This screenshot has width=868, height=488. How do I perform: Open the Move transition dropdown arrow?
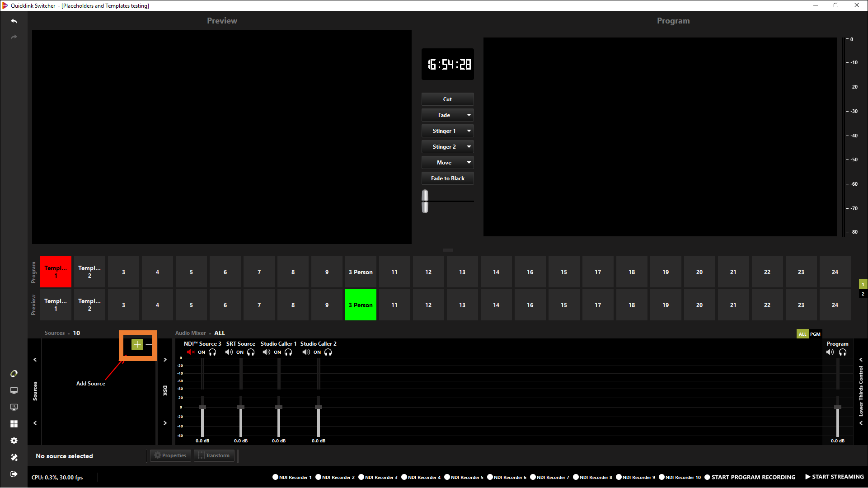click(x=469, y=163)
